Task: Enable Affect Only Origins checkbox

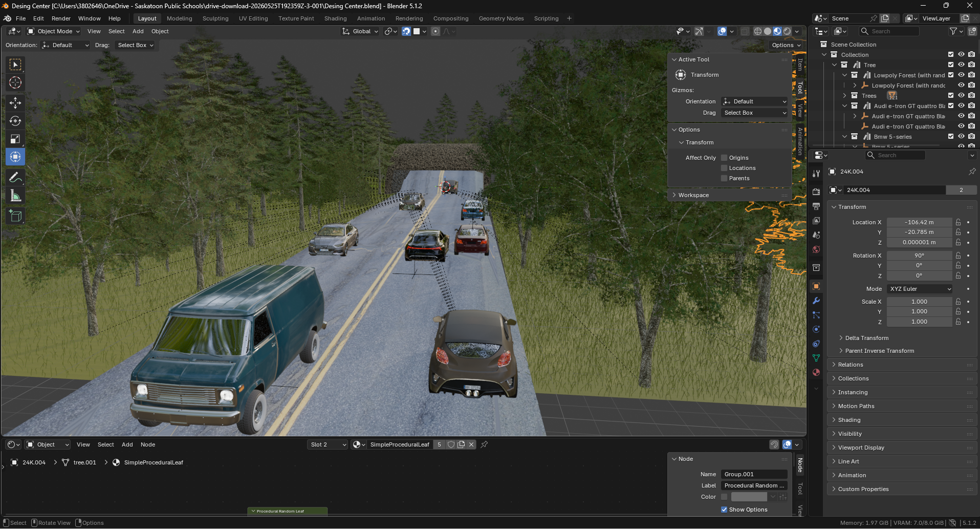Action: [724, 158]
